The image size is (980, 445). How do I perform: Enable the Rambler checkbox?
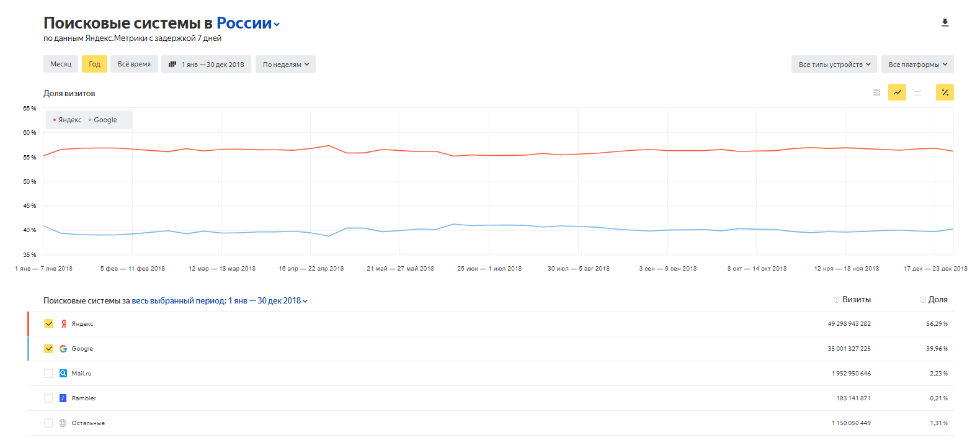coord(48,398)
